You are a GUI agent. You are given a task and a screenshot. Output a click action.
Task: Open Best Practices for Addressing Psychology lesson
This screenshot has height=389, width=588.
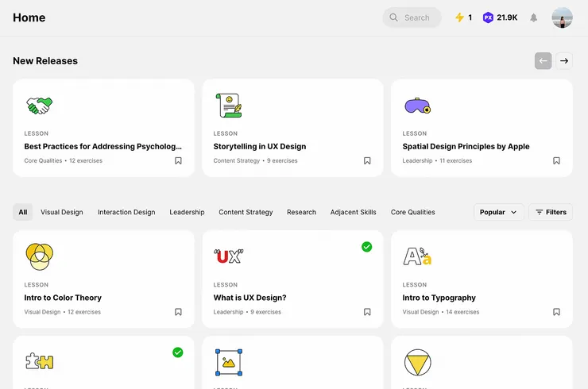pyautogui.click(x=103, y=146)
